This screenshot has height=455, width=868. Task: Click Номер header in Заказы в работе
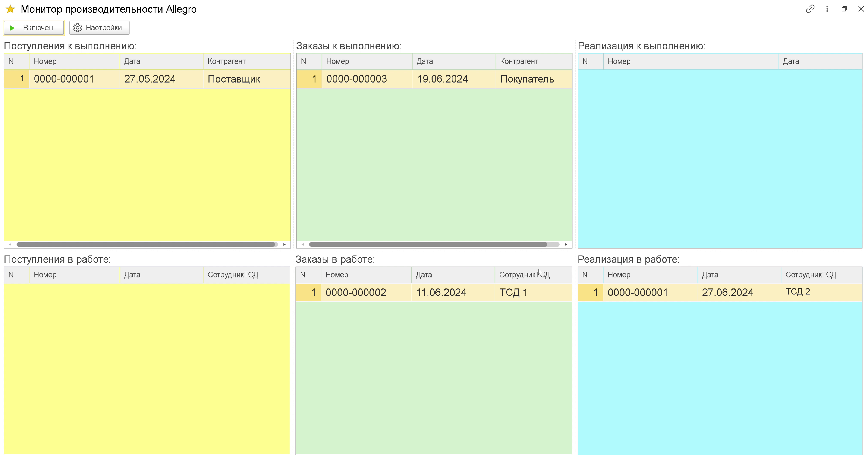point(366,275)
